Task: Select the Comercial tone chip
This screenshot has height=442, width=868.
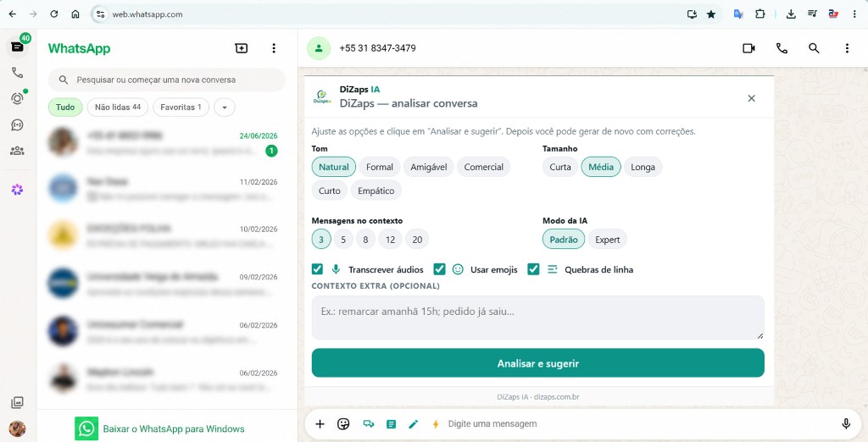Action: pyautogui.click(x=483, y=167)
